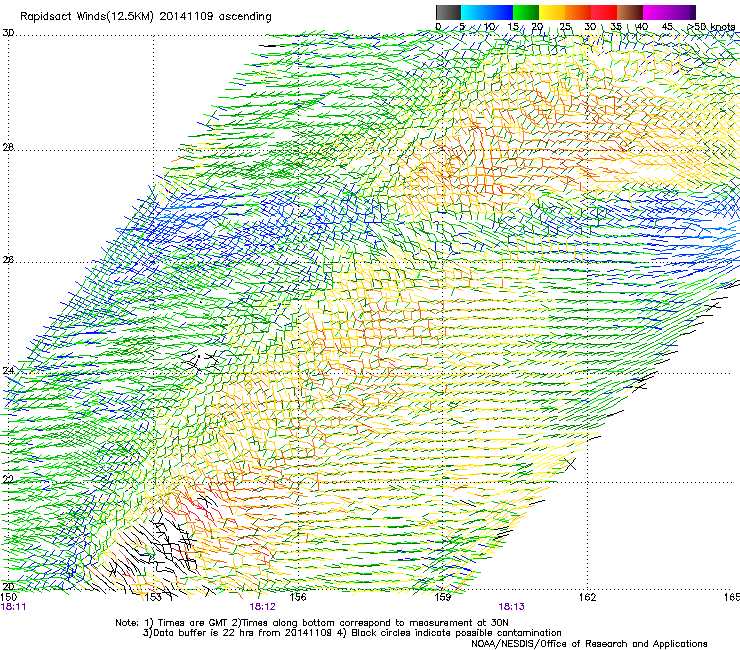Click the purple time stamp '18:12'

tap(262, 607)
